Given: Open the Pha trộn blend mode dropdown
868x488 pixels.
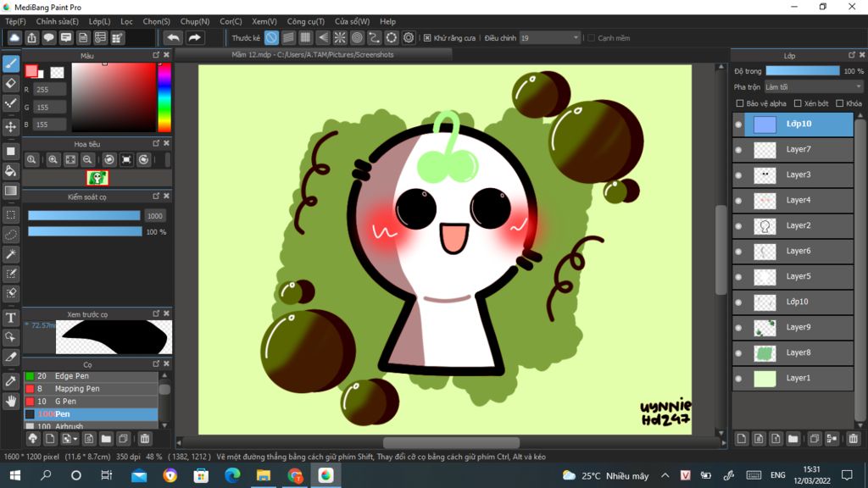Looking at the screenshot, I should [x=813, y=87].
